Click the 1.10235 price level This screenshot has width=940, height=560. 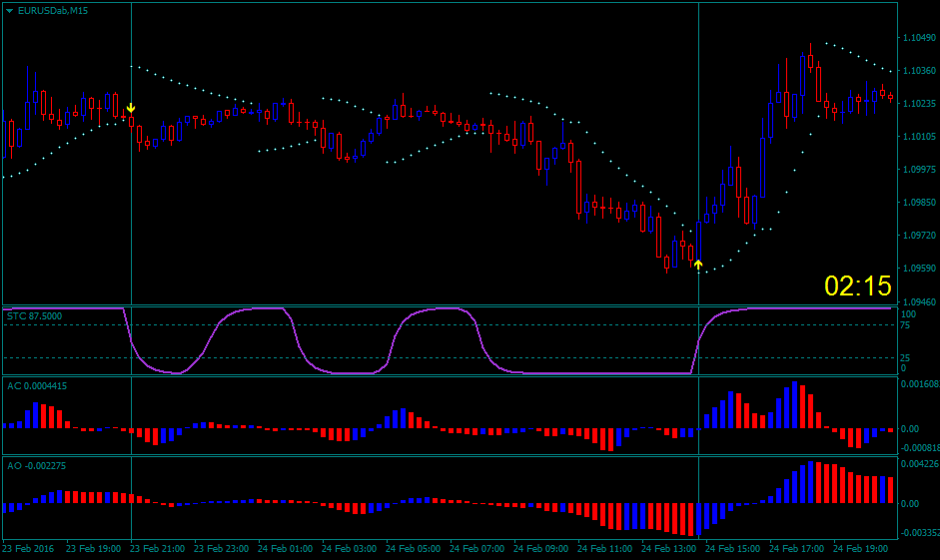pos(919,104)
